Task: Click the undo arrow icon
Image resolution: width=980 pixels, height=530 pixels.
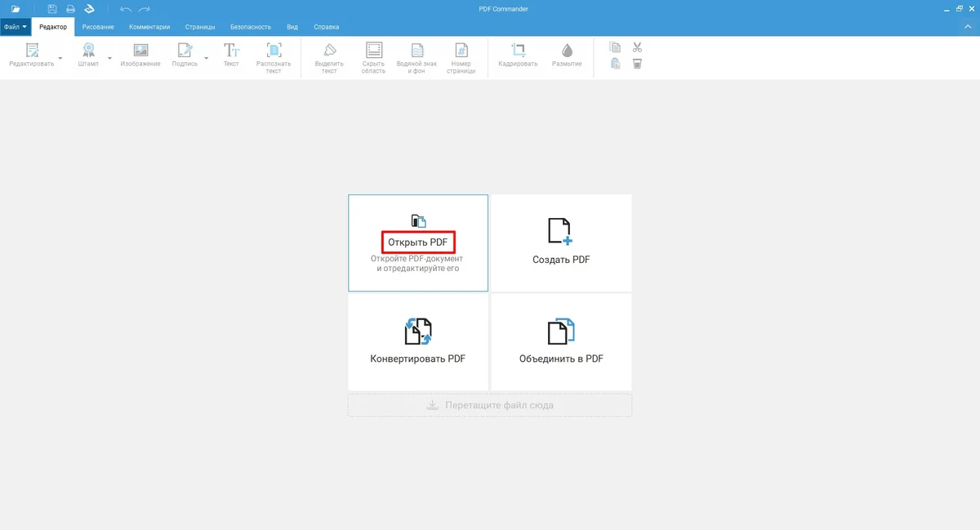Action: tap(126, 9)
